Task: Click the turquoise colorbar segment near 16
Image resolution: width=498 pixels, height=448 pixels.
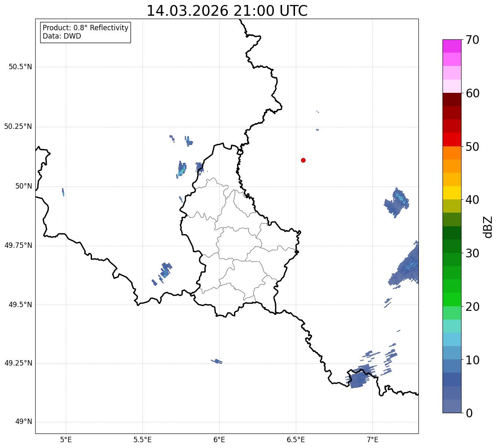Action: point(452,326)
